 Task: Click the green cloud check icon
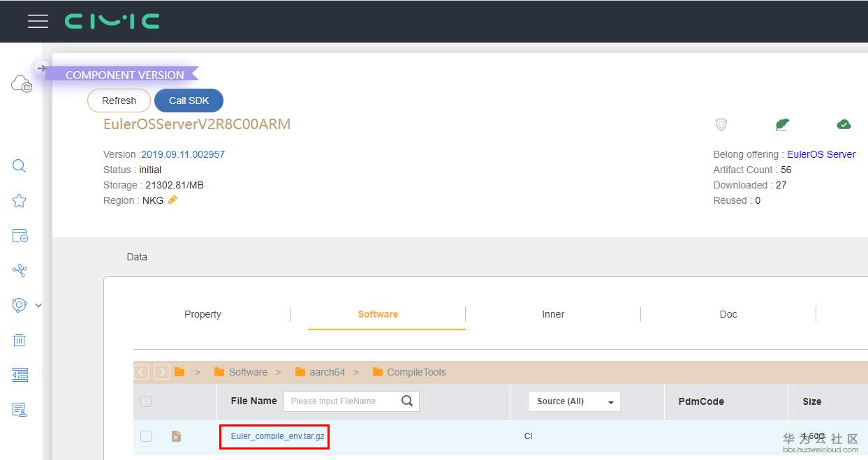844,124
